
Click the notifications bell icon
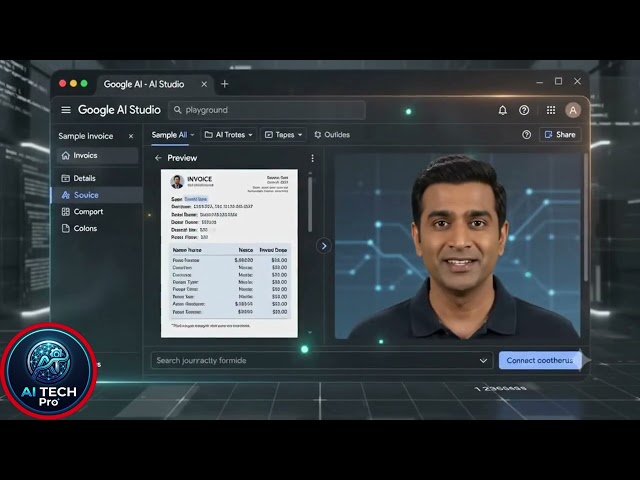tap(502, 110)
